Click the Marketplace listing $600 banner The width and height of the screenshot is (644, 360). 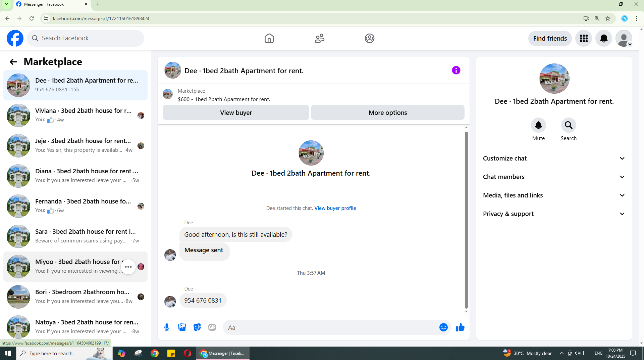coord(314,95)
